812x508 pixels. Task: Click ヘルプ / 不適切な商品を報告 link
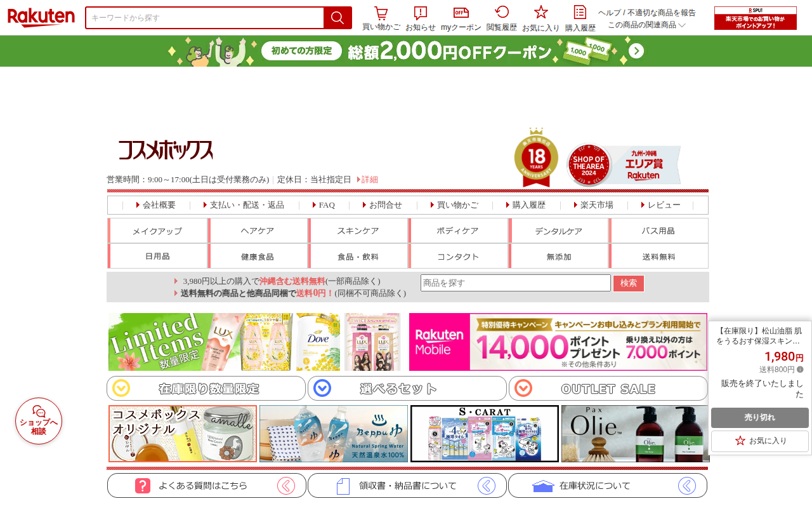(647, 13)
